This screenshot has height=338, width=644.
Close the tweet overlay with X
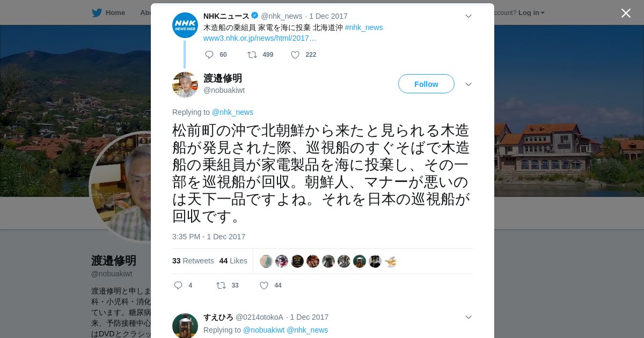pos(626,13)
